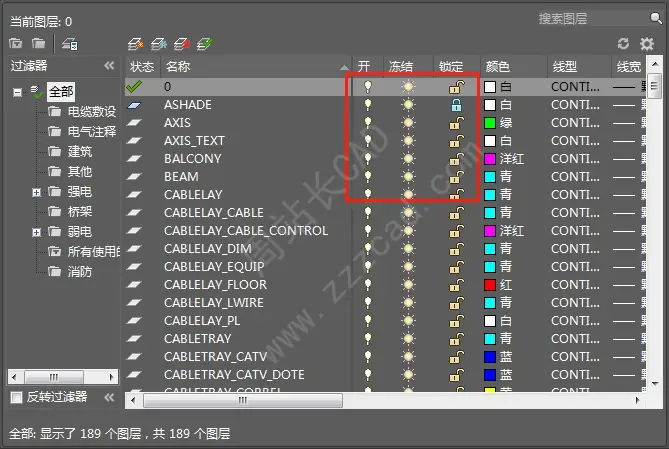Viewport: 669px width, 449px height.
Task: Select the 电气注释 filter
Action: click(x=92, y=132)
